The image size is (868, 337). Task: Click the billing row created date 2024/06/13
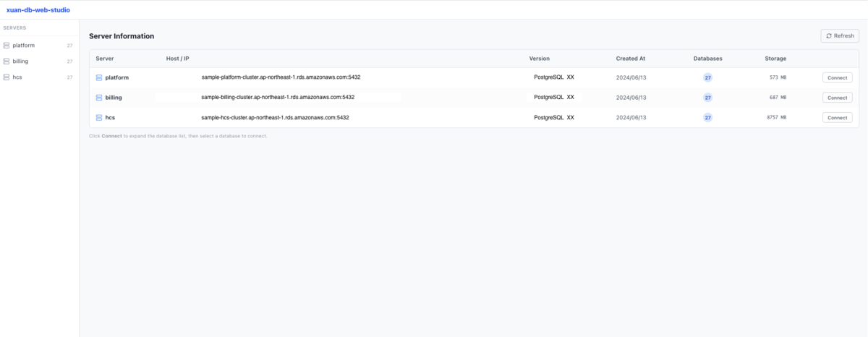pos(631,98)
